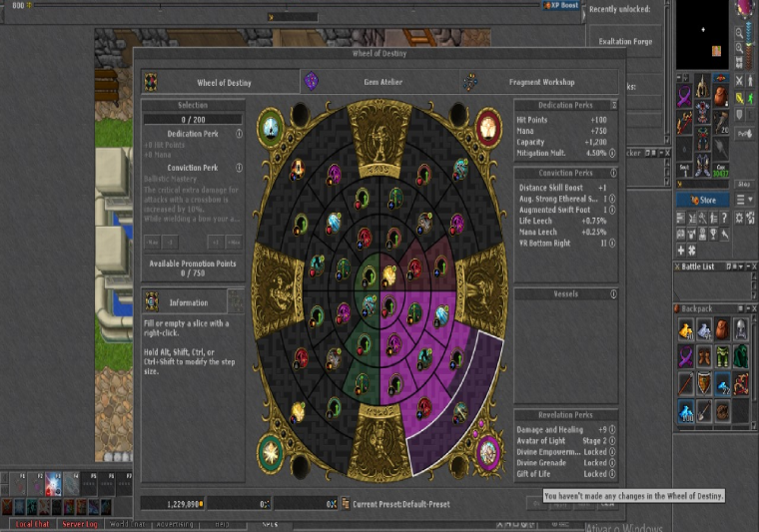Click the golden archer emblem at wheel top
Viewport: 759px width, 532px height.
pos(379,141)
